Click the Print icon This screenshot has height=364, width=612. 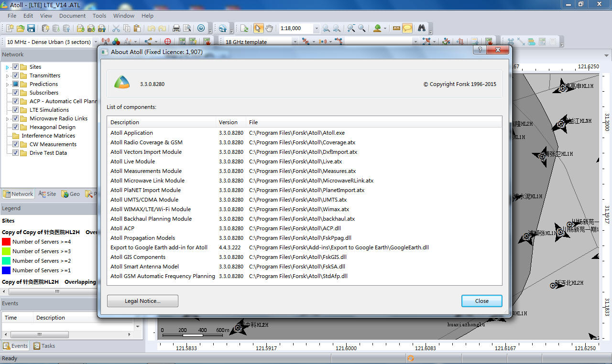(x=176, y=28)
